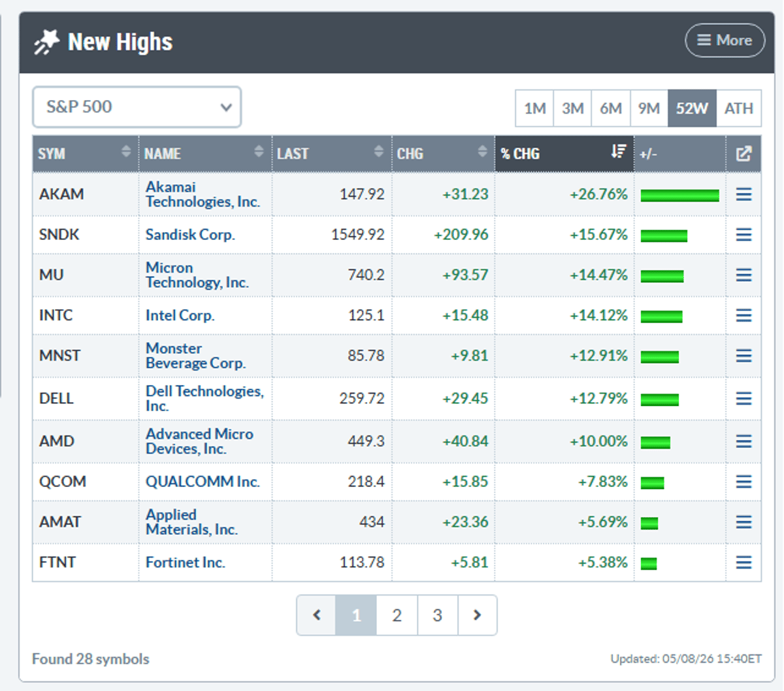
Task: Select the 3M timeframe tab
Action: [573, 109]
